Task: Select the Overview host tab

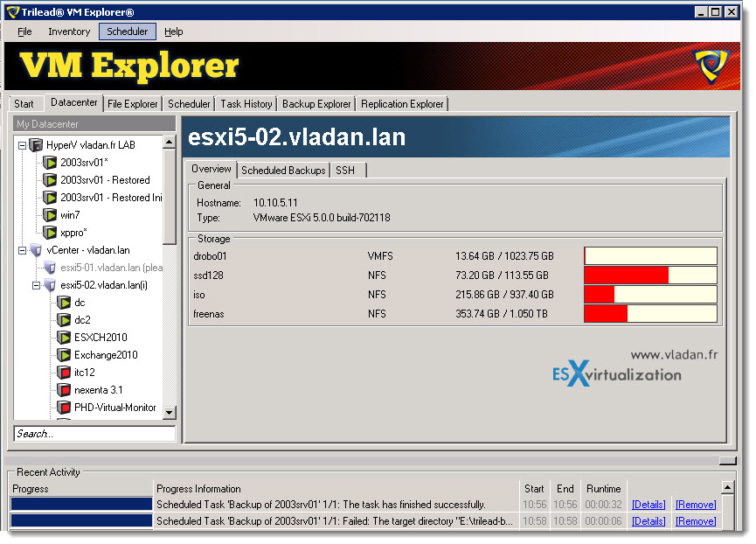Action: [x=212, y=169]
